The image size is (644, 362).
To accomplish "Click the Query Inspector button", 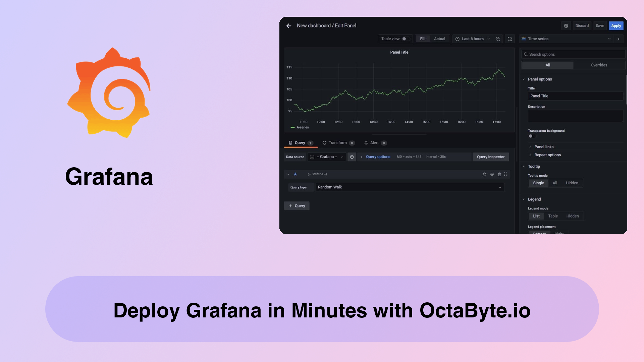I will 490,157.
